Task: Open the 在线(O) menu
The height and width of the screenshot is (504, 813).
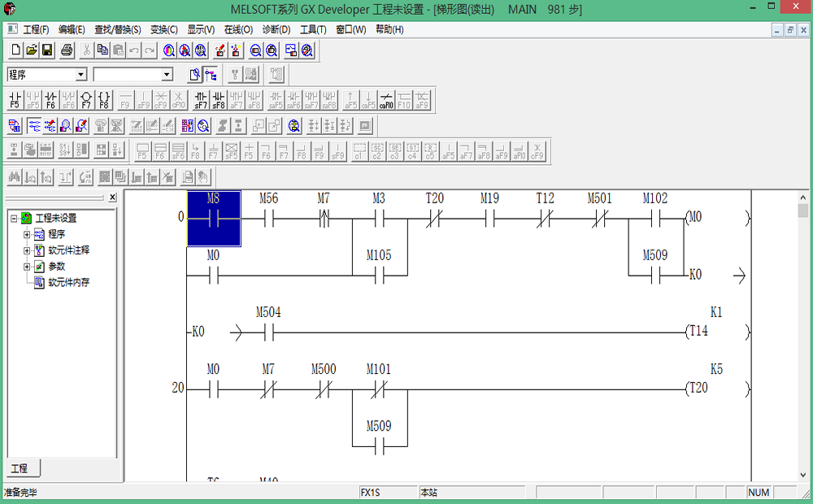Action: tap(238, 29)
